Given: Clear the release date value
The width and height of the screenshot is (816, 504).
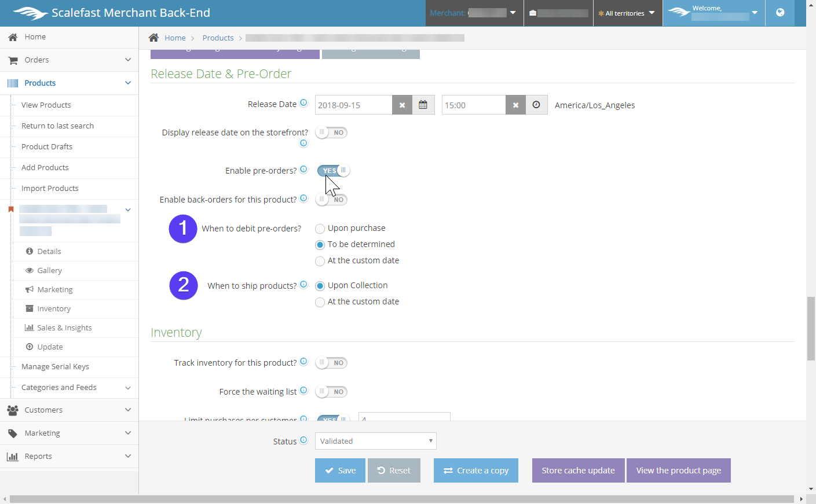Looking at the screenshot, I should (402, 105).
